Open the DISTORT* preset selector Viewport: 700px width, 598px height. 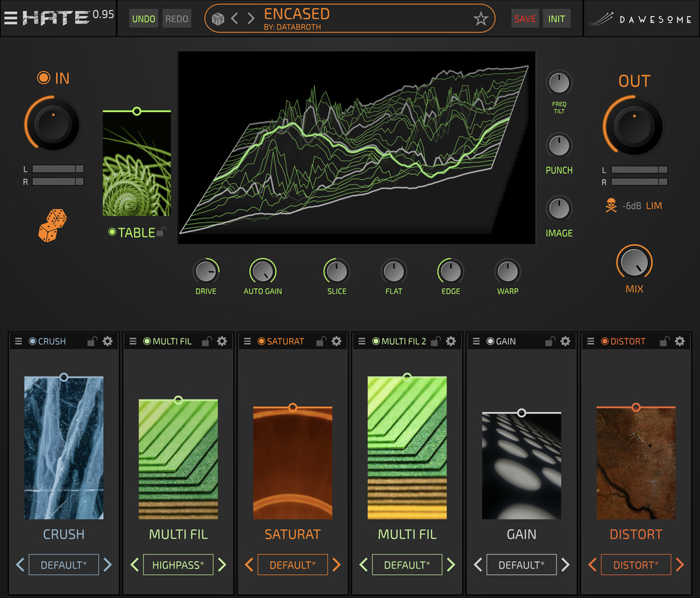pyautogui.click(x=636, y=564)
